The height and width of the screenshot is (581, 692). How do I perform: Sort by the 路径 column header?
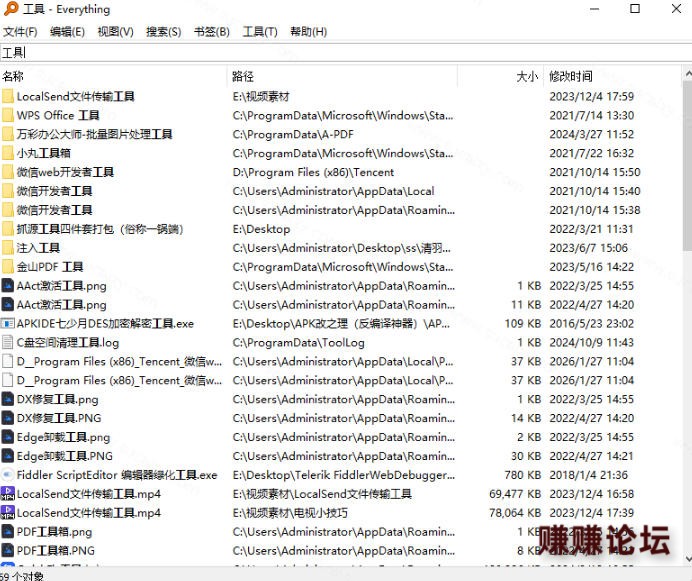coord(342,76)
